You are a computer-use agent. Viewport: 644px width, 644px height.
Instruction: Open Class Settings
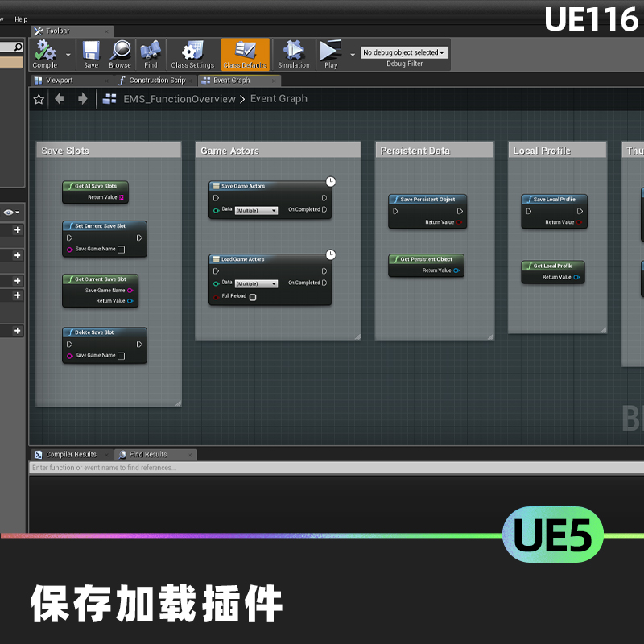192,54
